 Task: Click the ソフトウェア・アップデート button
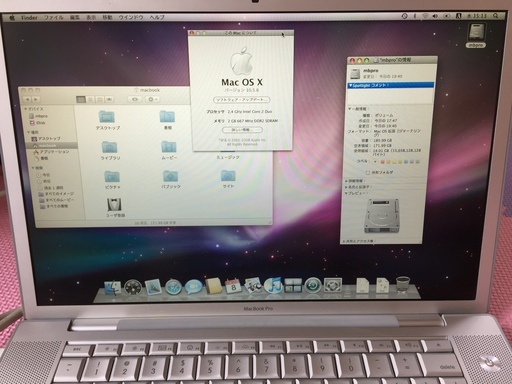pos(242,100)
